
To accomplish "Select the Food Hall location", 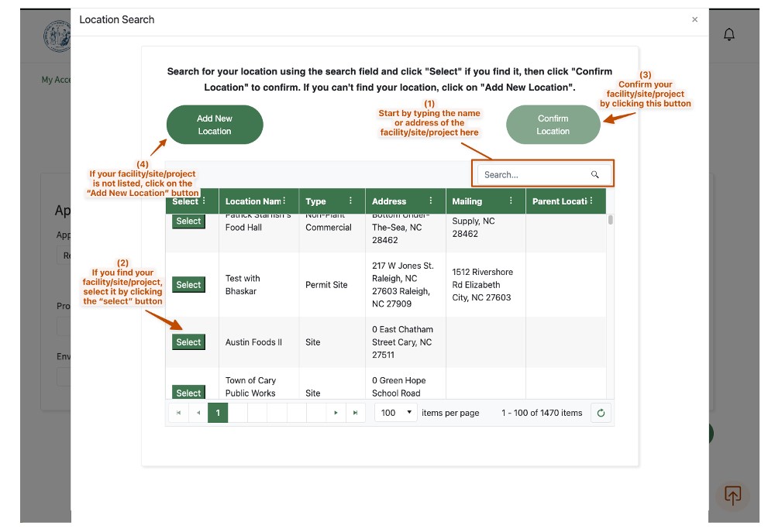I will (188, 221).
